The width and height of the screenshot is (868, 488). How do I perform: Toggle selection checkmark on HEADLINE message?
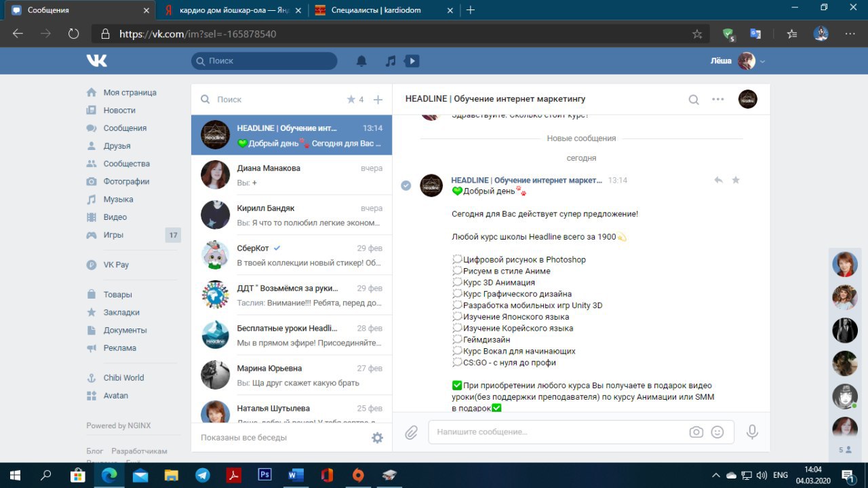[x=406, y=185]
